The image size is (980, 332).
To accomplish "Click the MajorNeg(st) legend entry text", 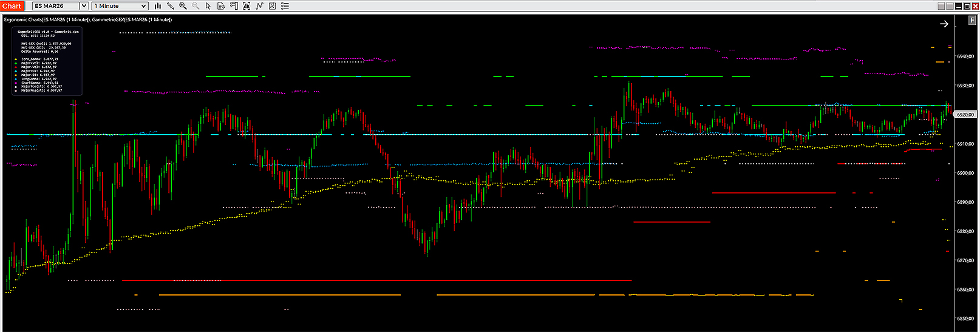I will coord(41,90).
